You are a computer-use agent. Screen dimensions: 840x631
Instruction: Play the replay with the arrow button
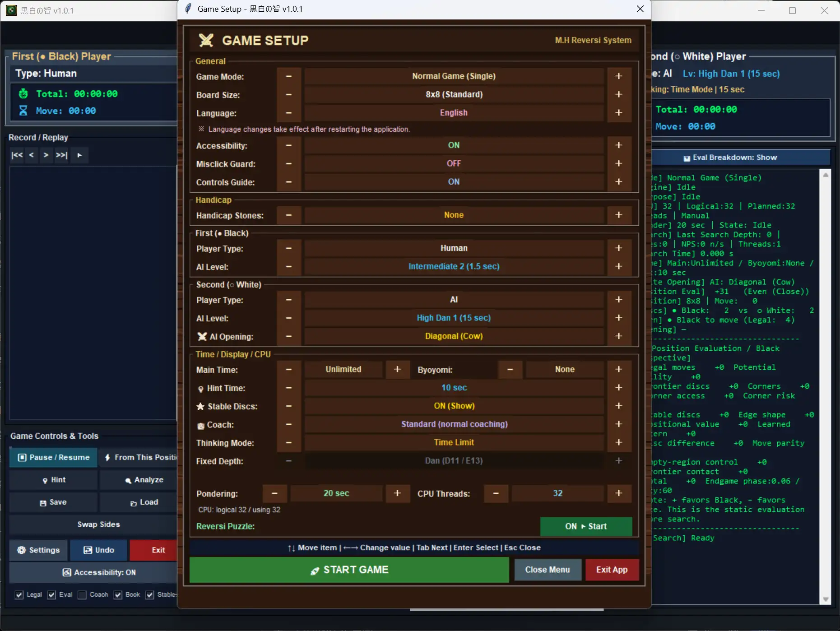(79, 155)
